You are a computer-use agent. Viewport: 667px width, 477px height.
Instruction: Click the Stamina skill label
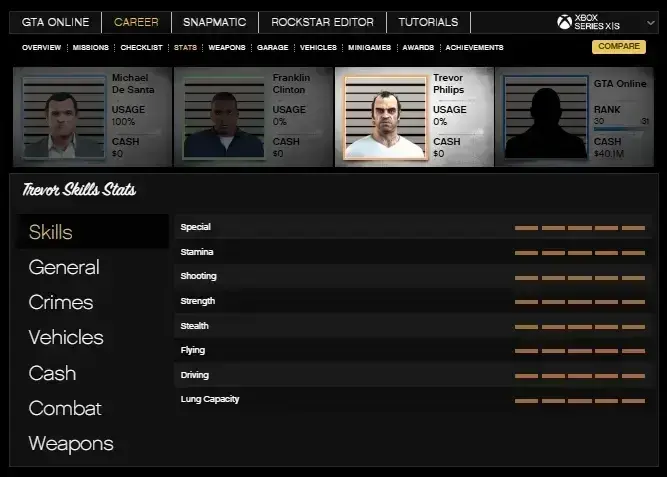point(197,252)
